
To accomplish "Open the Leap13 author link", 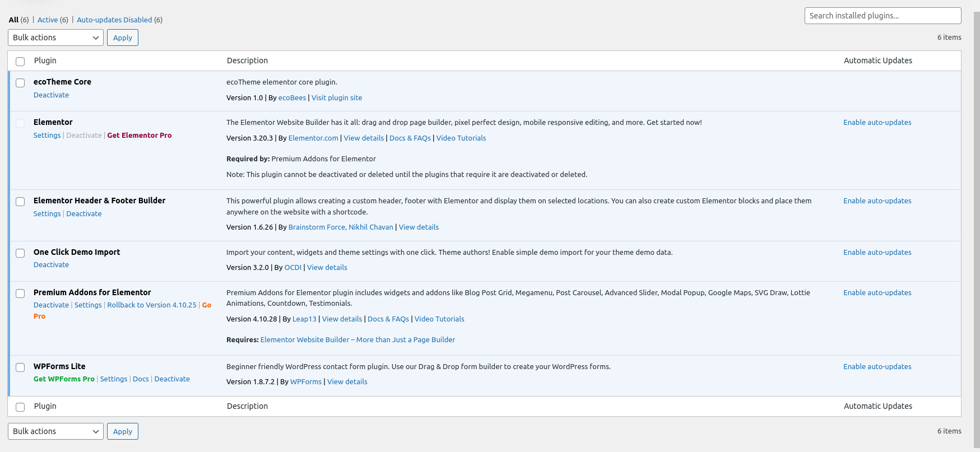I will [304, 319].
